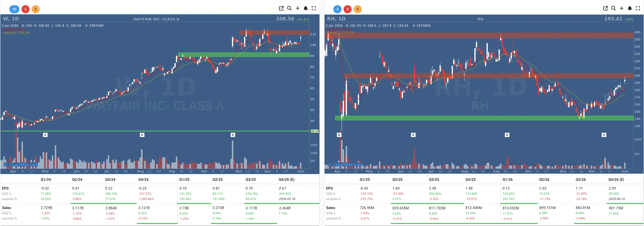Open the alerts bell on the Wayfair chart
Image resolution: width=644 pixels, height=226 pixels.
click(x=305, y=8)
